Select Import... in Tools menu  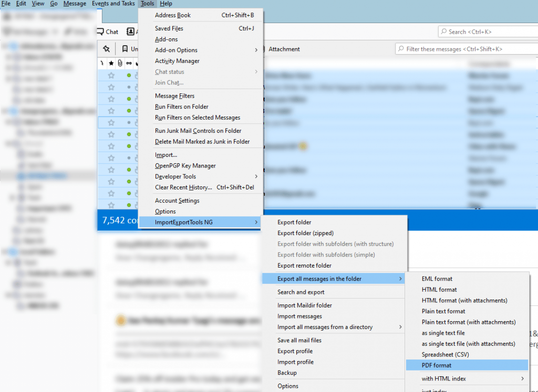click(x=200, y=155)
